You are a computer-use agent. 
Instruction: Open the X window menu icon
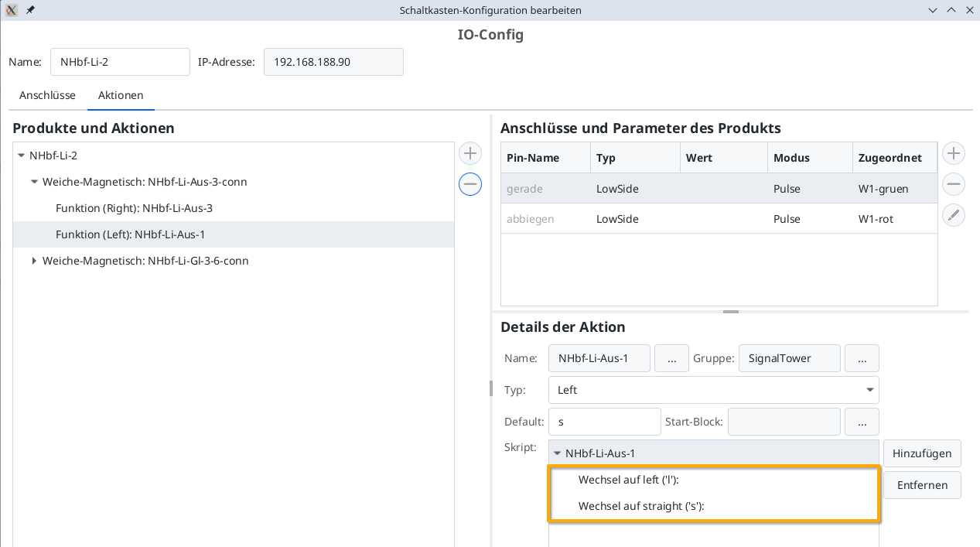point(12,10)
